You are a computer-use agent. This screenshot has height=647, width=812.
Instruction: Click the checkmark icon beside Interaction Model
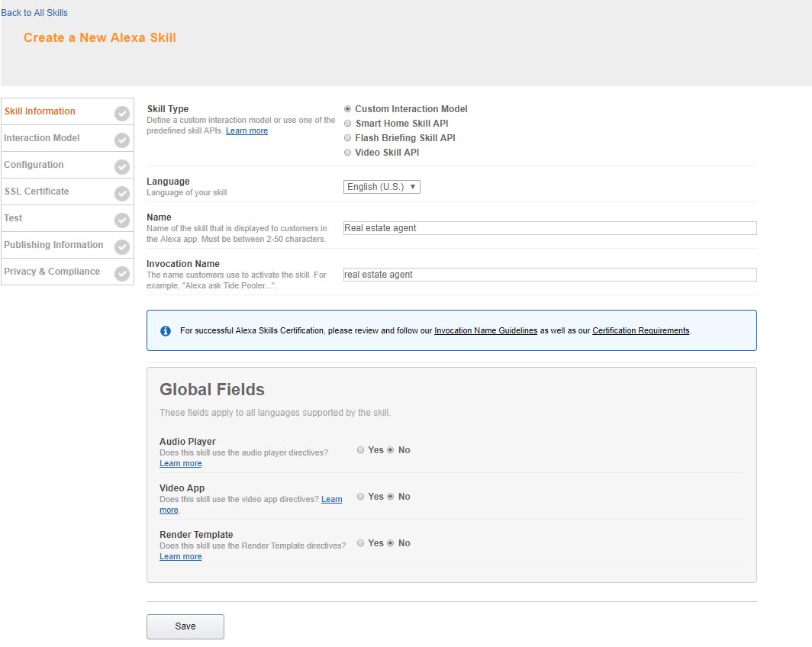pos(122,140)
